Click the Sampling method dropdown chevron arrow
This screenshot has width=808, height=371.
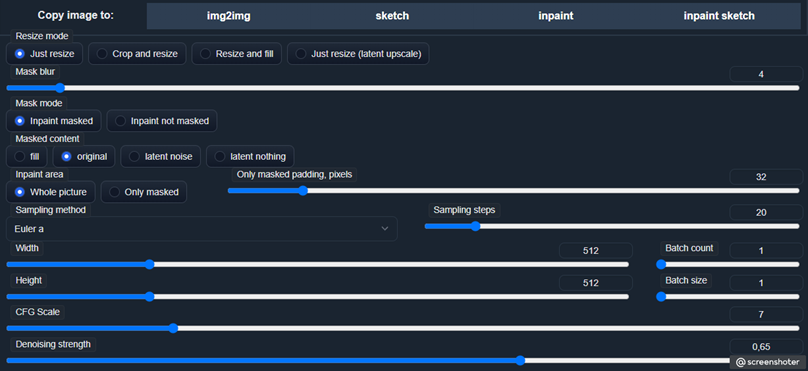(x=384, y=229)
